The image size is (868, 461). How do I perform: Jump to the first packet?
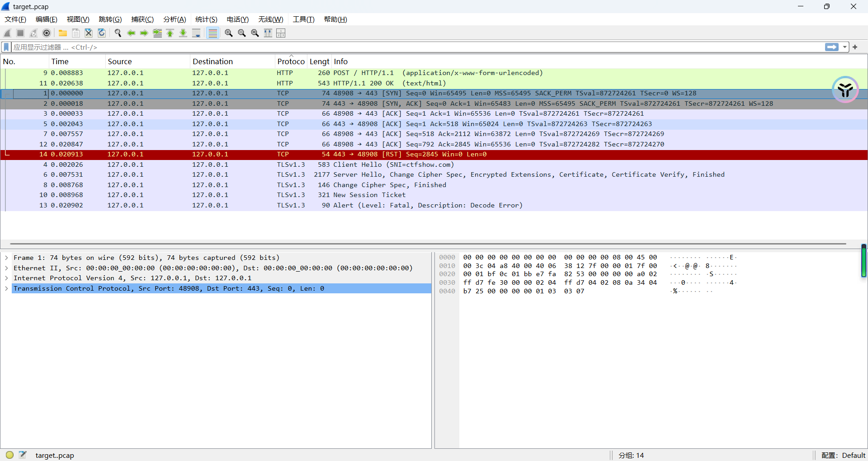(170, 33)
